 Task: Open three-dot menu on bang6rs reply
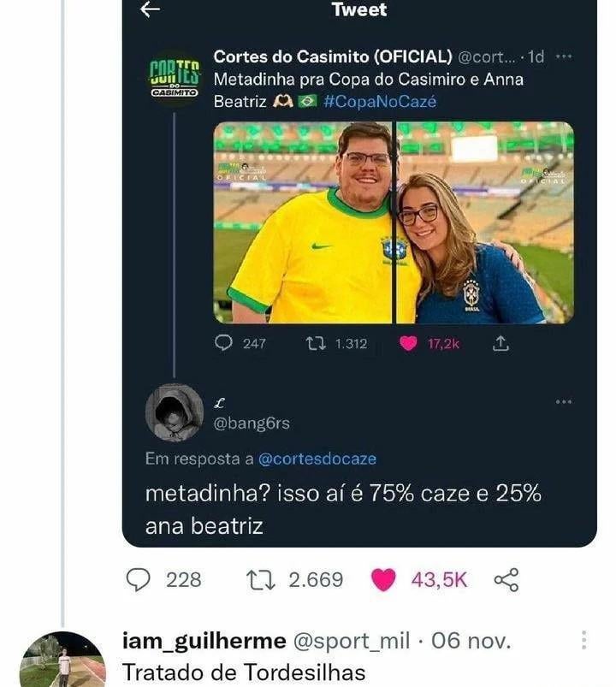click(x=563, y=401)
